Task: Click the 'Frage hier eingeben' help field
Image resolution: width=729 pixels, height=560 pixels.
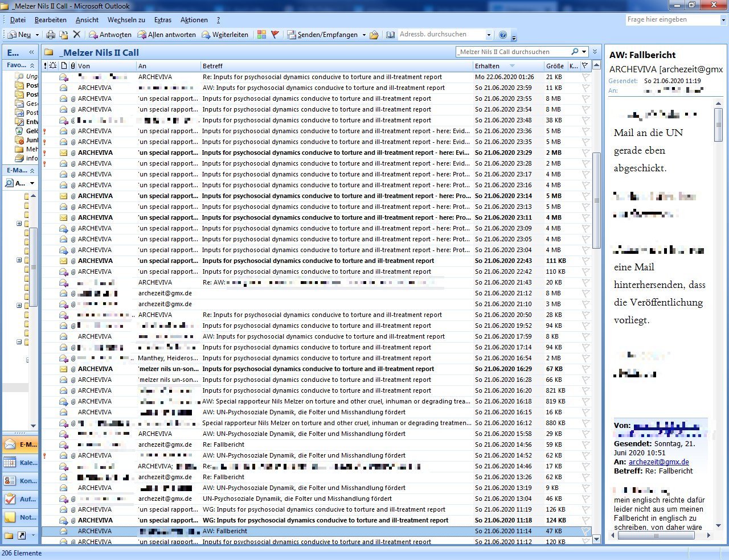Action: [673, 20]
